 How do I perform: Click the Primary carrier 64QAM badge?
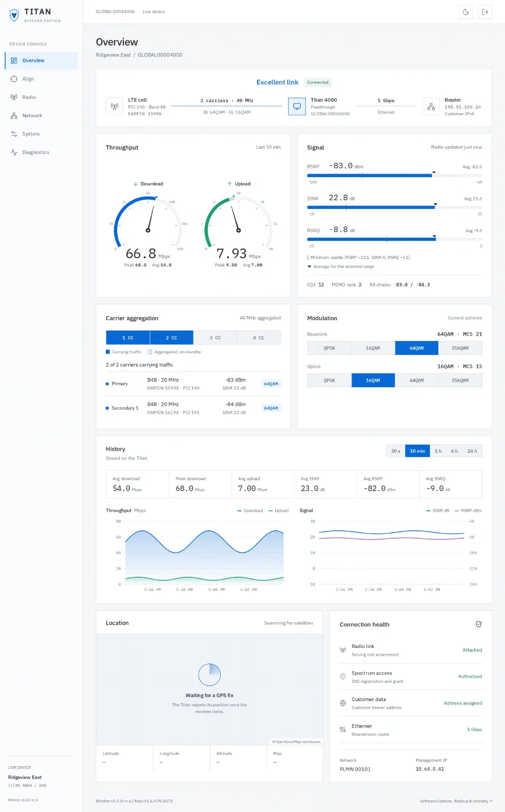click(x=271, y=384)
